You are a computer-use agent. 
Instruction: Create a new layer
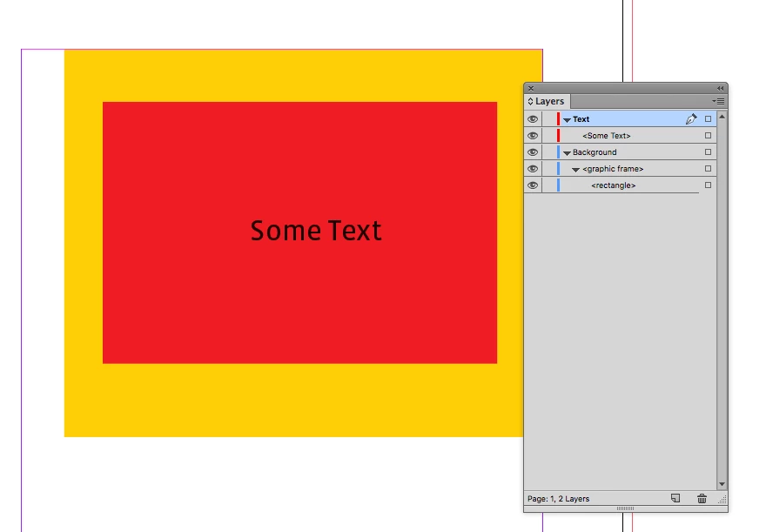(675, 498)
